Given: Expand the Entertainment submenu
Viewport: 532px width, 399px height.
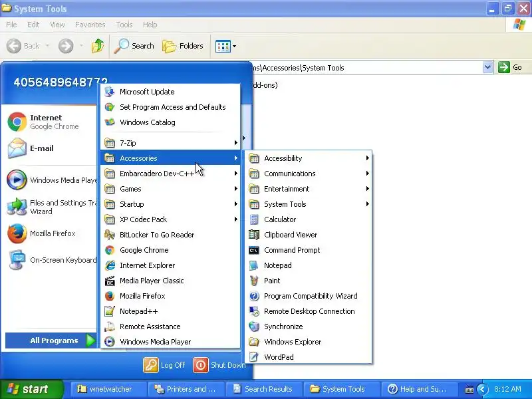Looking at the screenshot, I should tap(309, 189).
